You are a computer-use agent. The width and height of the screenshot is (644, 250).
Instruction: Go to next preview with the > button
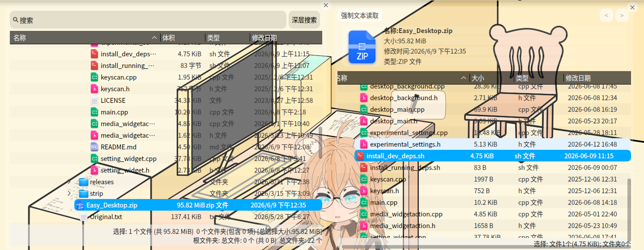click(622, 16)
